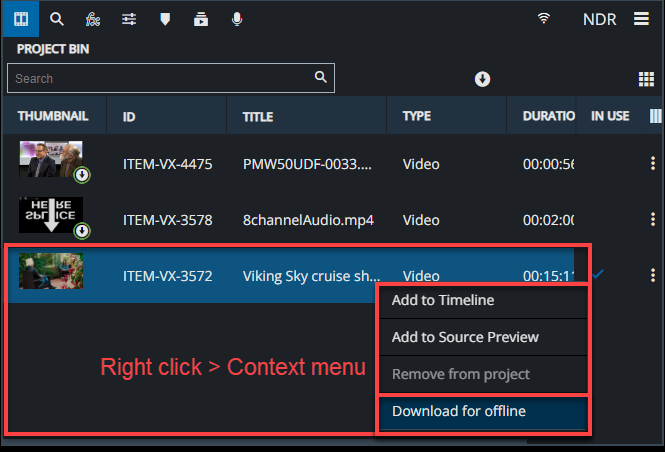Select Add to Timeline menu entry
The width and height of the screenshot is (665, 452).
[x=442, y=300]
